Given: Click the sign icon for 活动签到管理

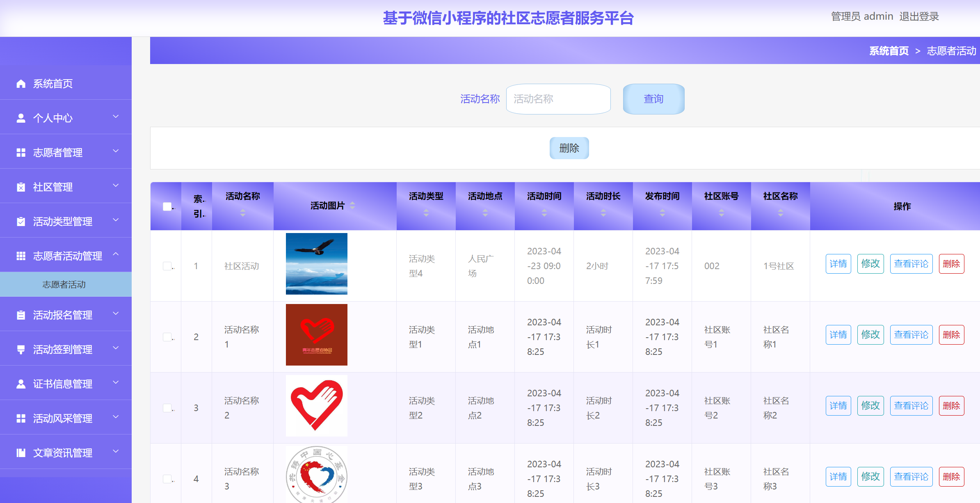Looking at the screenshot, I should (21, 350).
